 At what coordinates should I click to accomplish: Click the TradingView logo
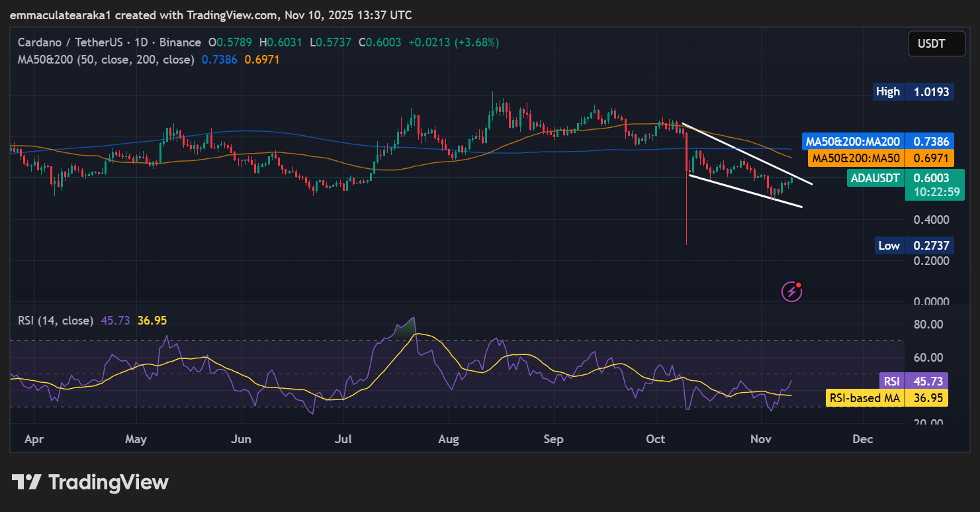[x=89, y=482]
